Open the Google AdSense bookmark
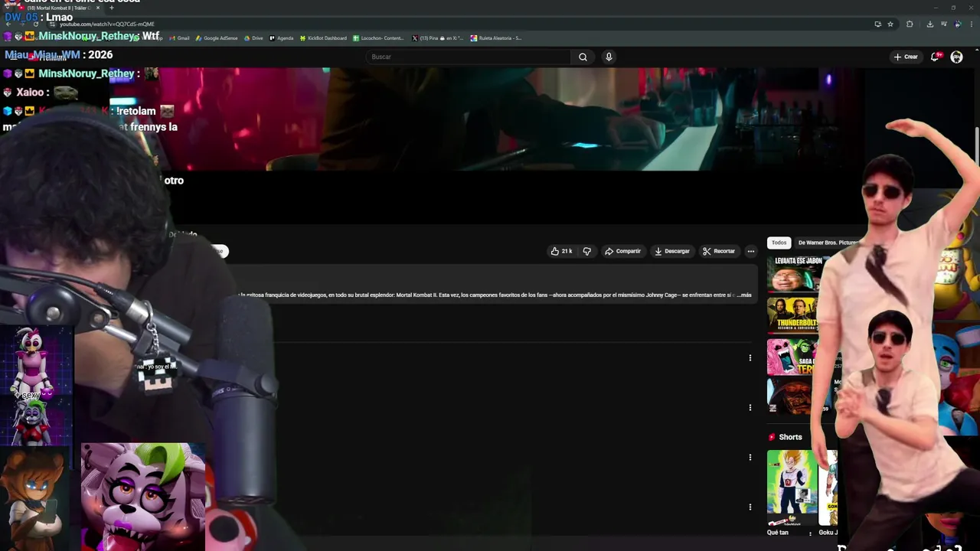The image size is (980, 551). [x=217, y=38]
